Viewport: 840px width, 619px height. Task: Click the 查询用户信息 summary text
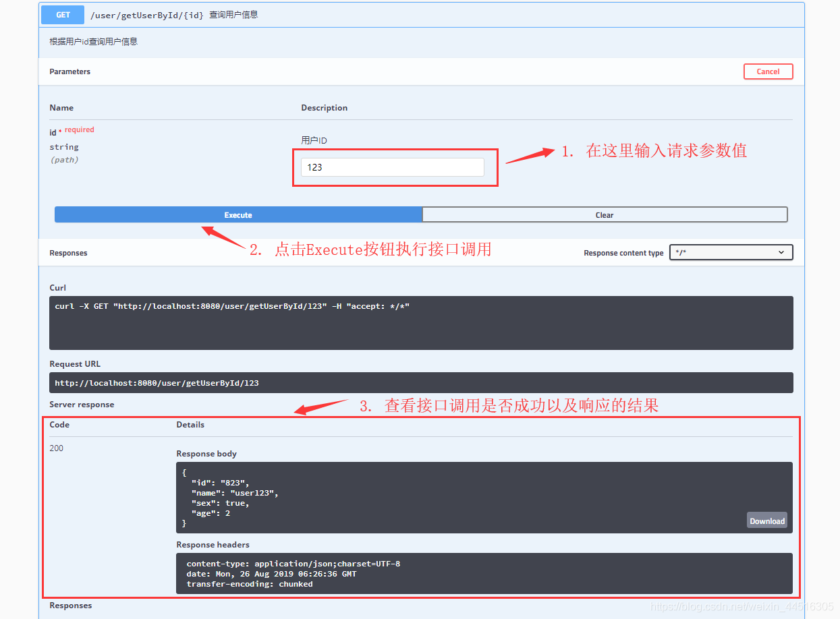pos(233,14)
